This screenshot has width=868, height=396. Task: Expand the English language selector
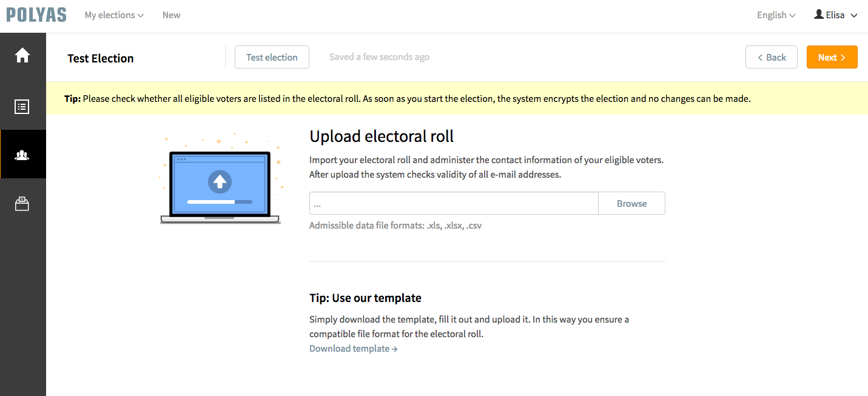coord(776,15)
